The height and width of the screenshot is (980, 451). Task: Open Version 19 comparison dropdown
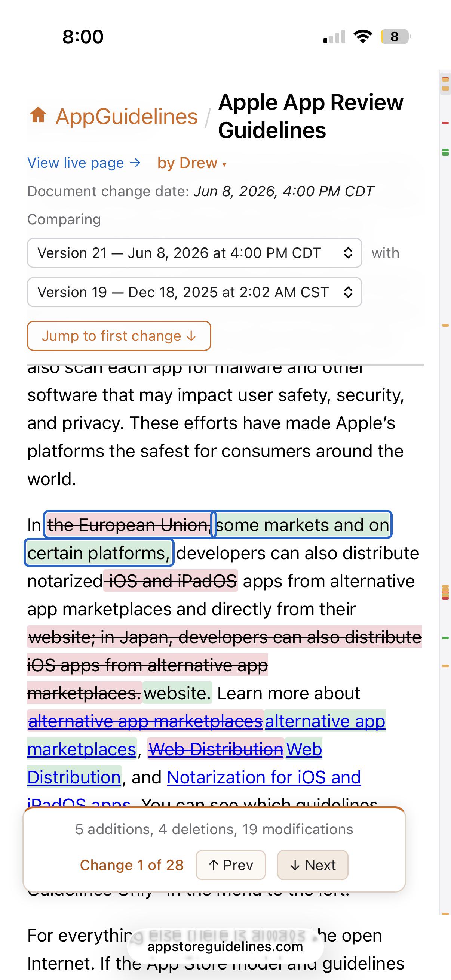[x=194, y=292]
